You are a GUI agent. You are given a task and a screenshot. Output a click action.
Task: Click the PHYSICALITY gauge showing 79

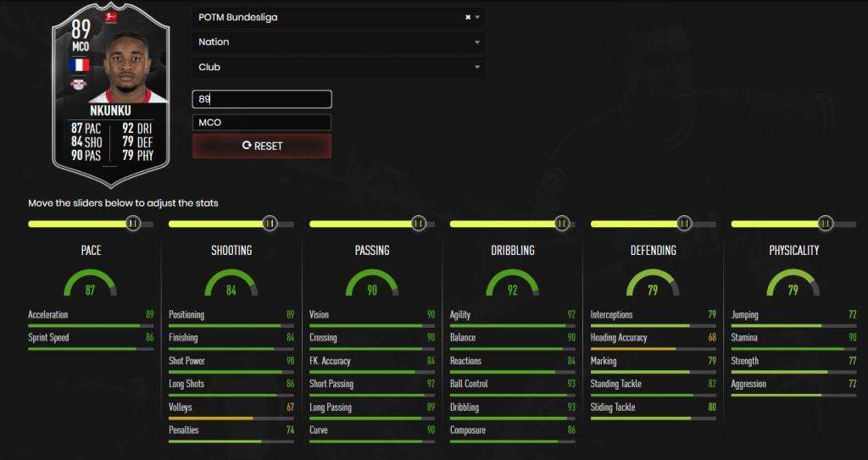[793, 283]
